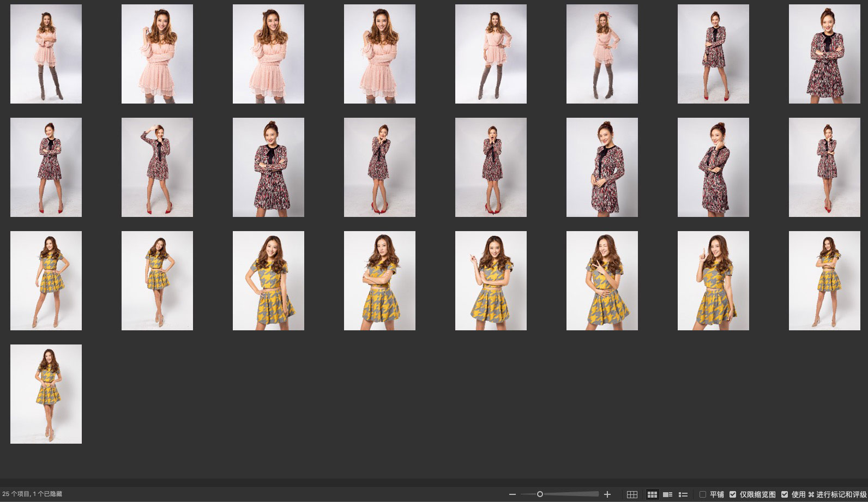Click the minus icon to shrink thumbnails
This screenshot has width=868, height=502.
pyautogui.click(x=512, y=494)
